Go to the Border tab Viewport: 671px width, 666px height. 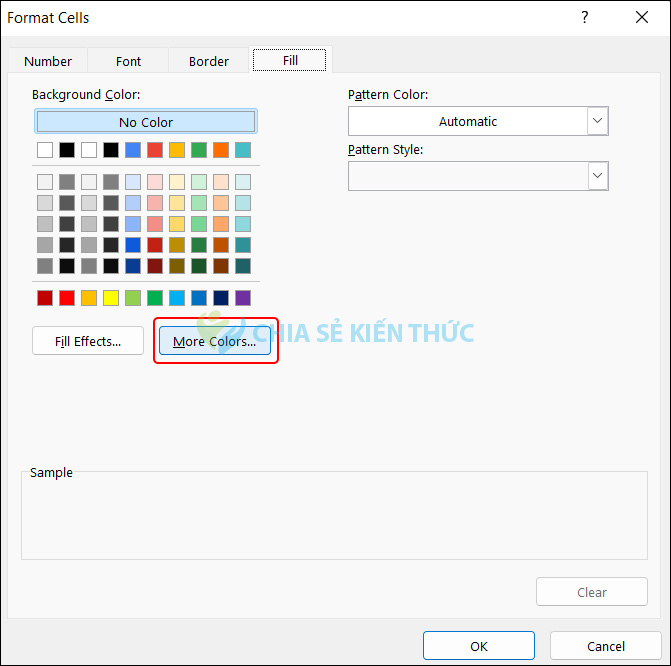tap(209, 61)
